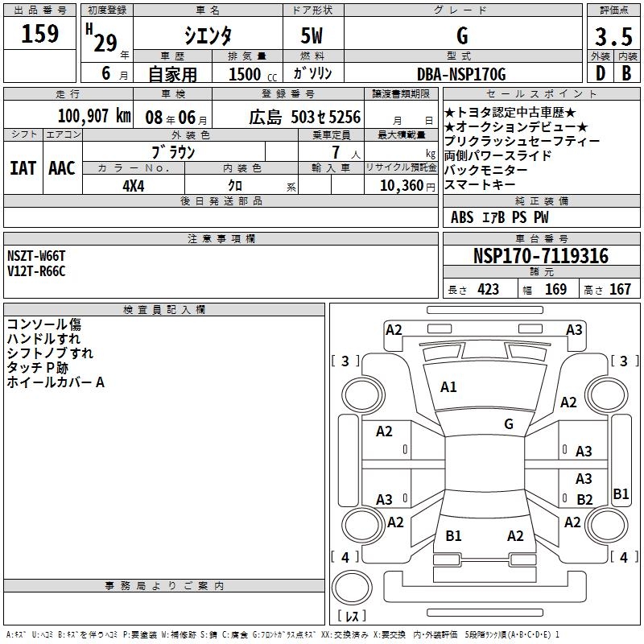This screenshot has height=644, width=644.
Task: Select the first registration year H29
Action: tap(101, 38)
